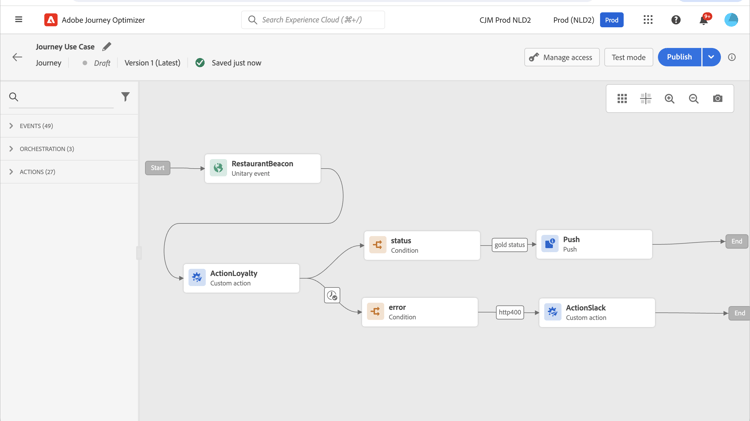Open the notifications bell

click(x=703, y=20)
